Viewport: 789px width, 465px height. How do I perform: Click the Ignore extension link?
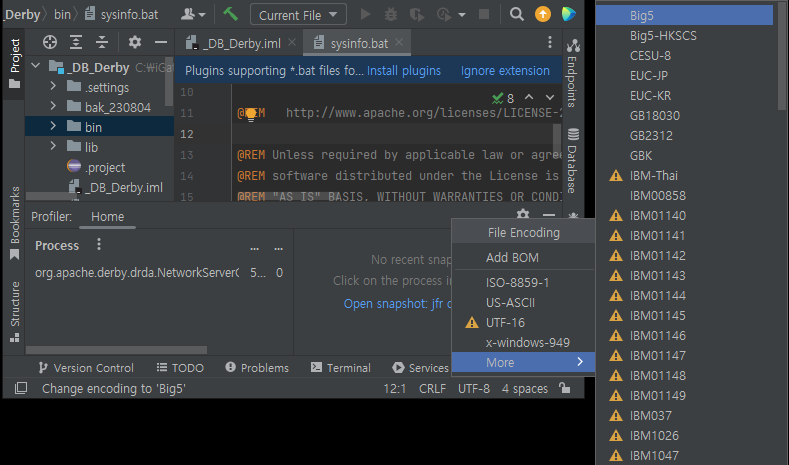coord(505,71)
